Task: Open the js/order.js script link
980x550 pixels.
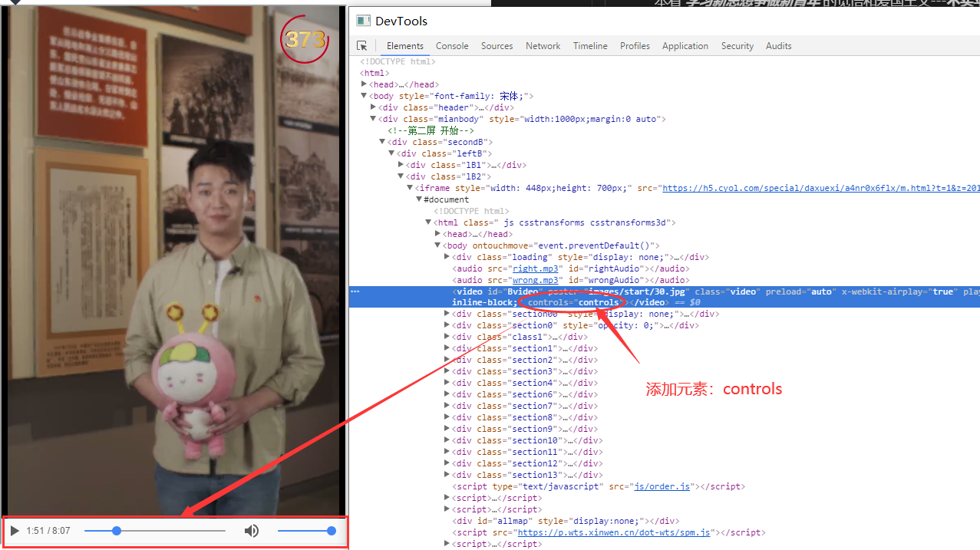Action: 662,486
